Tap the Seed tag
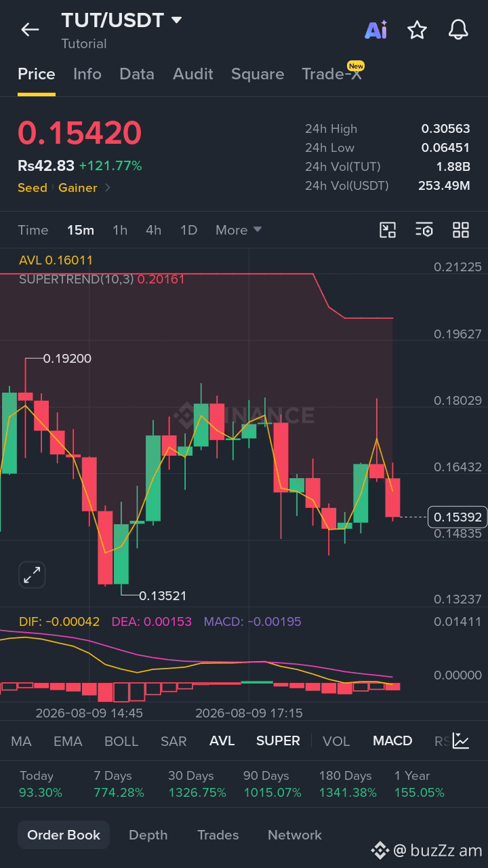Screen dimensions: 488x868 (33, 188)
